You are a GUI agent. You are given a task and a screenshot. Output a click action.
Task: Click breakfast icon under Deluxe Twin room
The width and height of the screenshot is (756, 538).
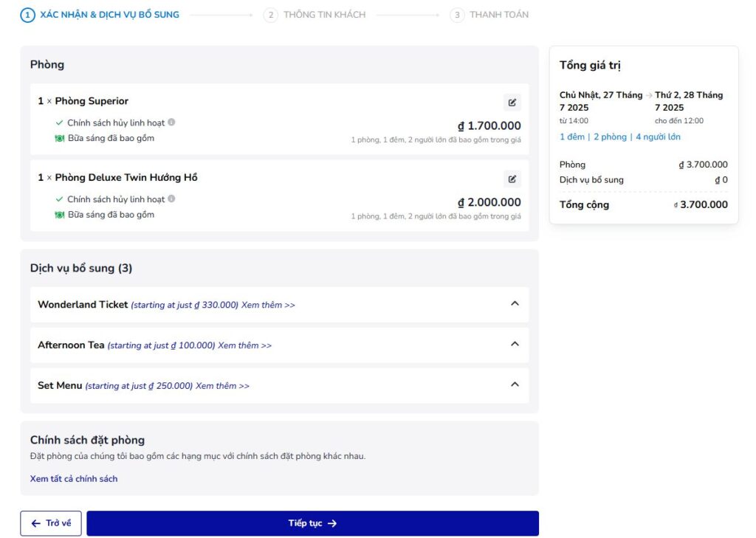[x=60, y=215]
